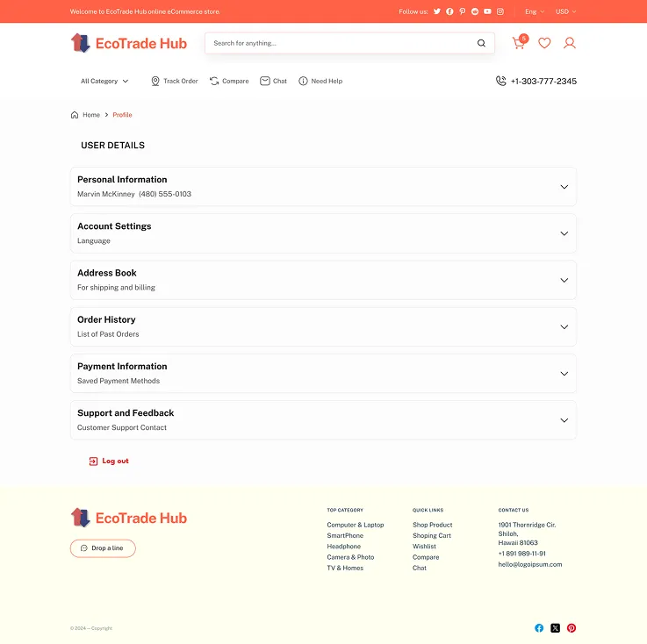
Task: Open the shopping cart icon
Action: pyautogui.click(x=519, y=43)
